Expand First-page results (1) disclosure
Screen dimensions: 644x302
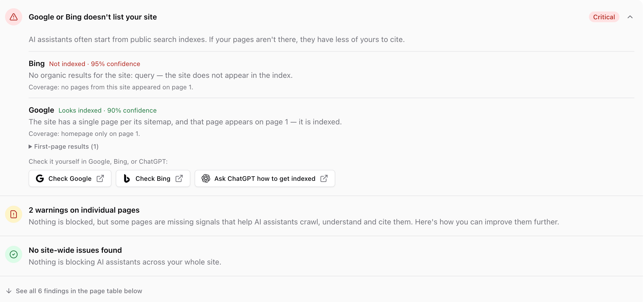[64, 147]
